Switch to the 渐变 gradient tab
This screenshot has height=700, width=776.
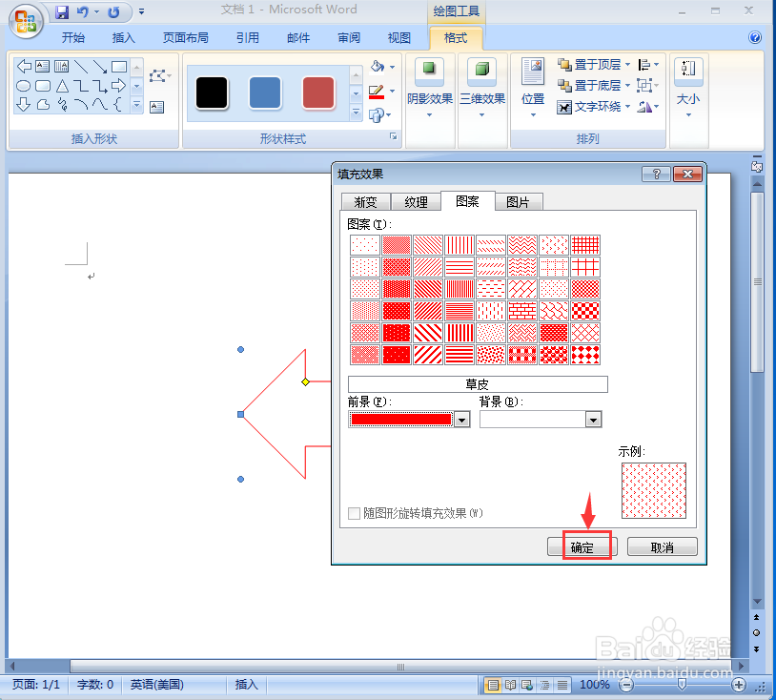pos(366,202)
